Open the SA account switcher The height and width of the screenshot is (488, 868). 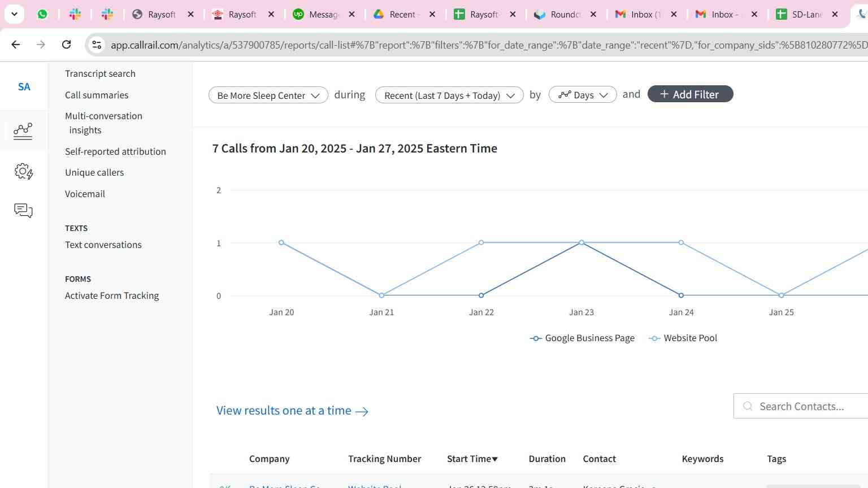click(x=24, y=86)
